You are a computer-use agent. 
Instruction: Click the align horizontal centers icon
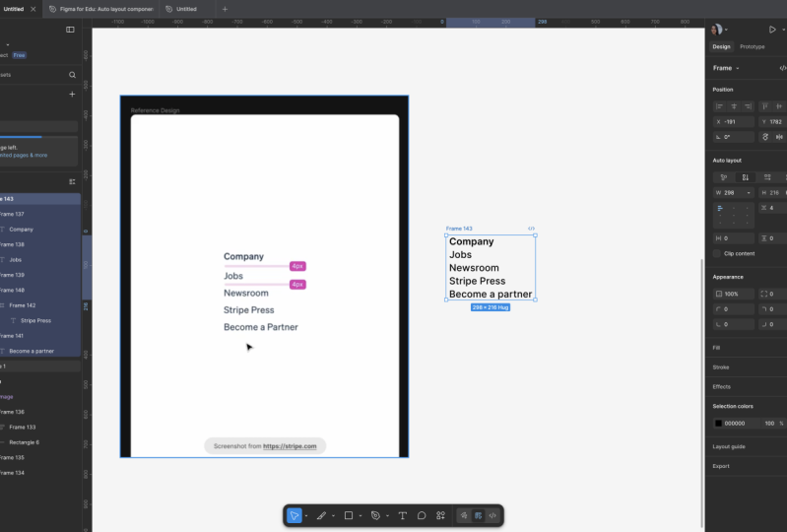[x=734, y=106]
